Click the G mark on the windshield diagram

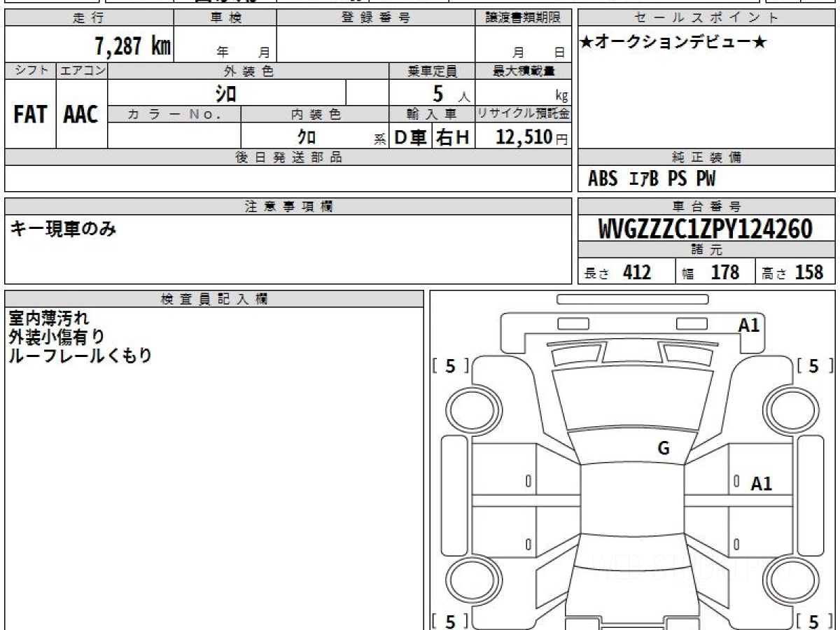tap(664, 449)
